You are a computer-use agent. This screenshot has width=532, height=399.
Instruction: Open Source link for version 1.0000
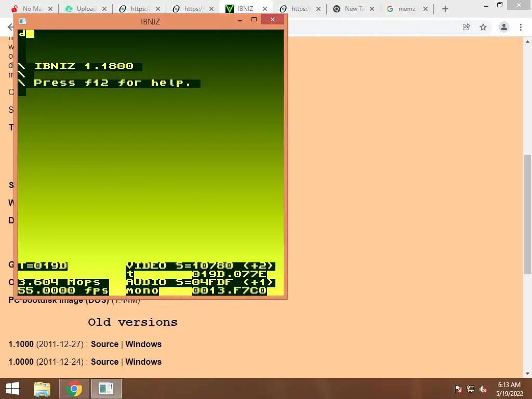[104, 362]
